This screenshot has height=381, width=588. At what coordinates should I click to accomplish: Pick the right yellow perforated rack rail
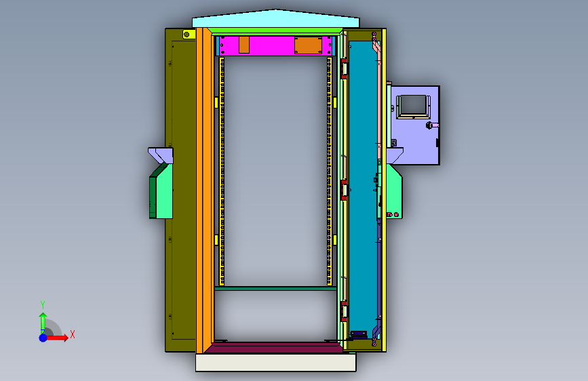(x=329, y=172)
